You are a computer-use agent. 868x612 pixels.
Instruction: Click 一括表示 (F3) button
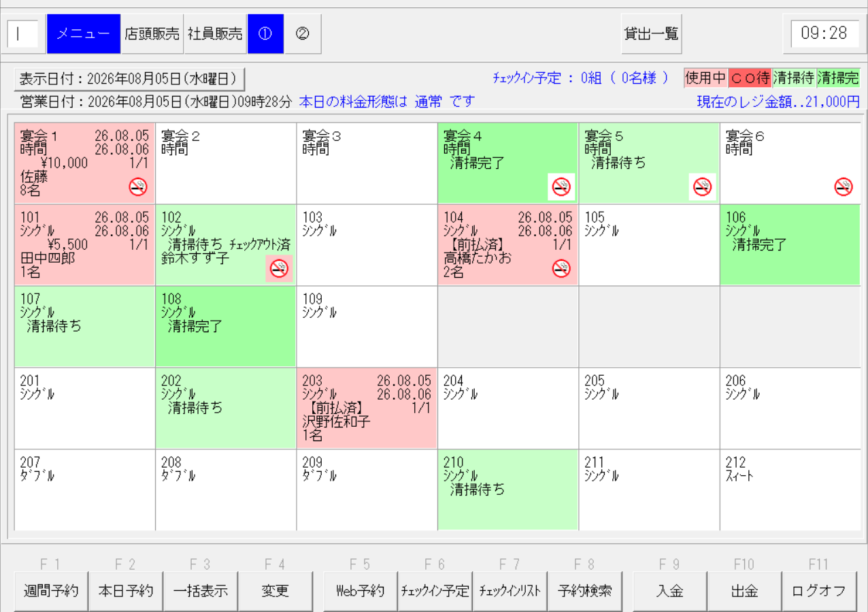click(x=201, y=591)
